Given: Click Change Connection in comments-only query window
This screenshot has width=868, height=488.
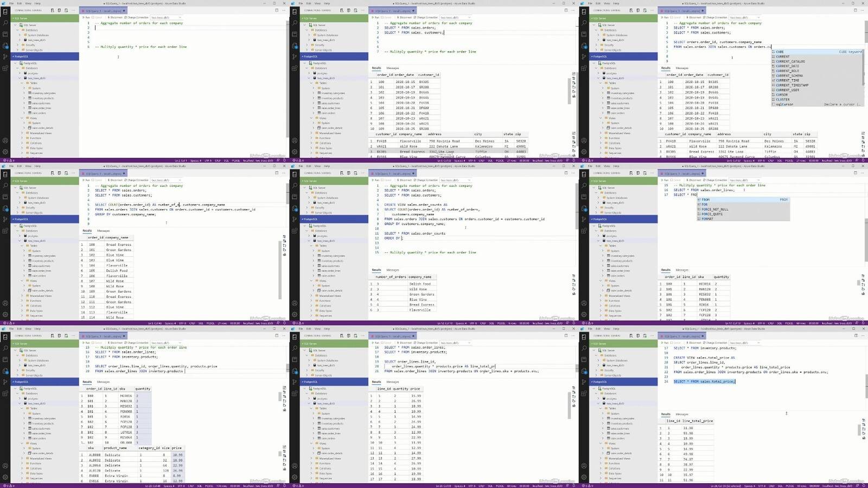Looking at the screenshot, I should (x=137, y=17).
